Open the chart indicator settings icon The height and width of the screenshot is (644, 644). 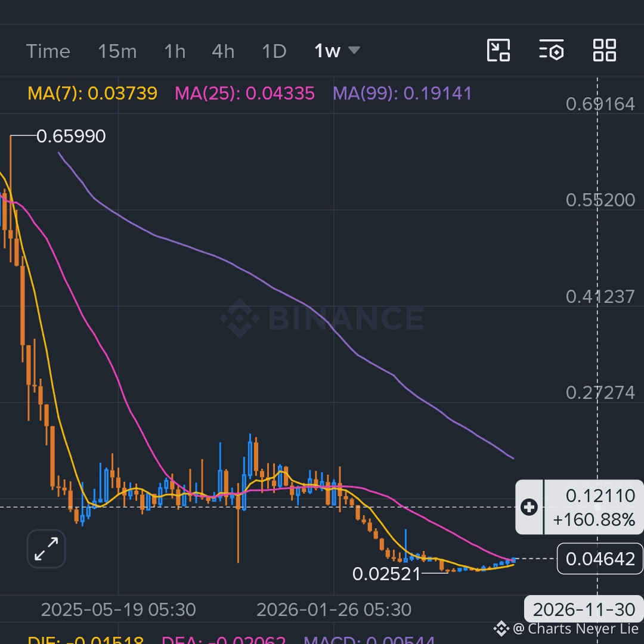[x=551, y=50]
